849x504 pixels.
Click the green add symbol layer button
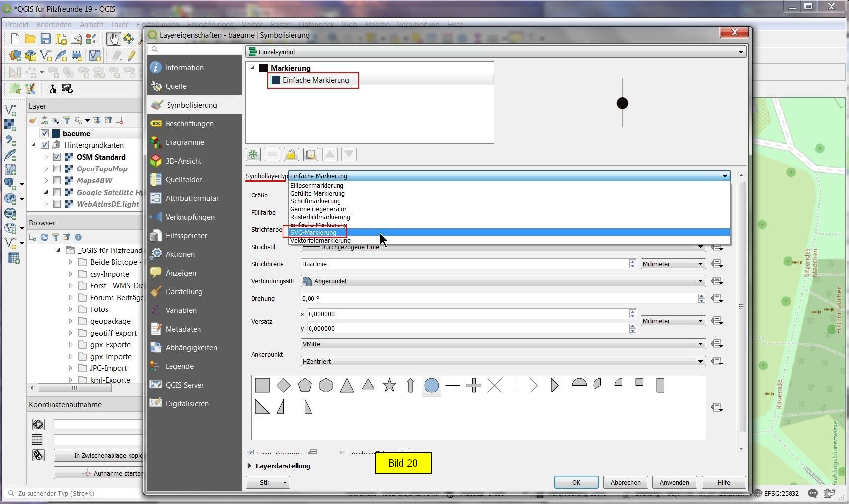coord(253,155)
